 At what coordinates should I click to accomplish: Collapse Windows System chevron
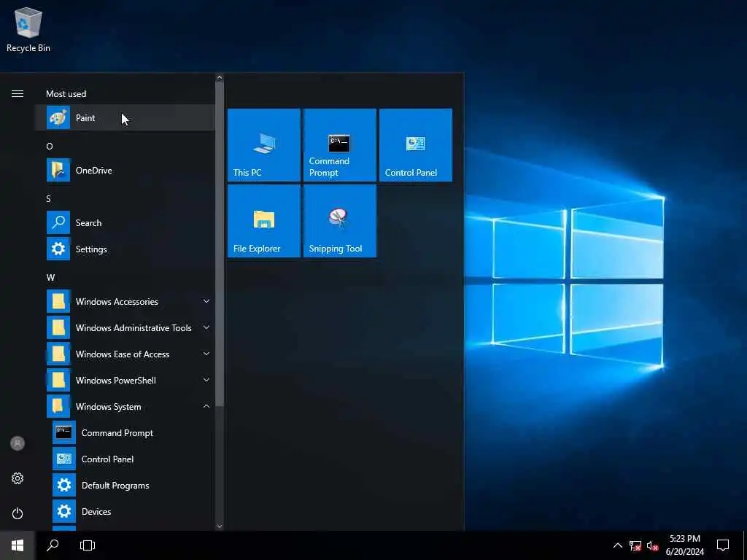206,406
